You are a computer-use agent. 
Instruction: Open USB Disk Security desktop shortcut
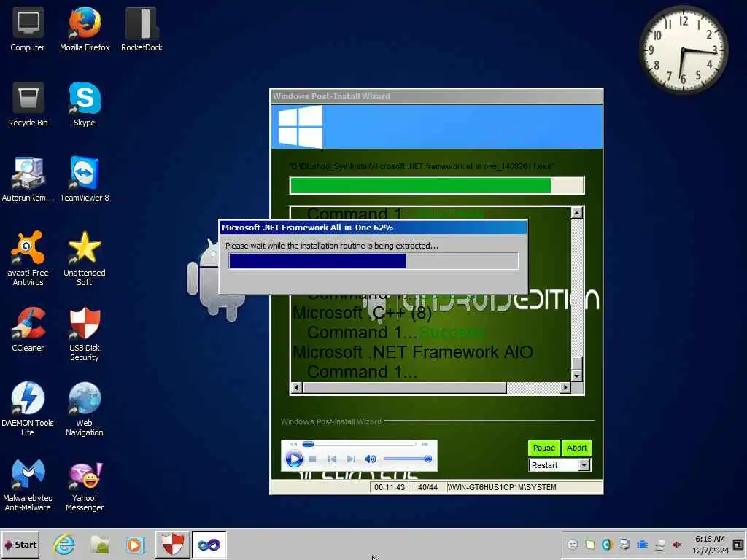coord(85,334)
